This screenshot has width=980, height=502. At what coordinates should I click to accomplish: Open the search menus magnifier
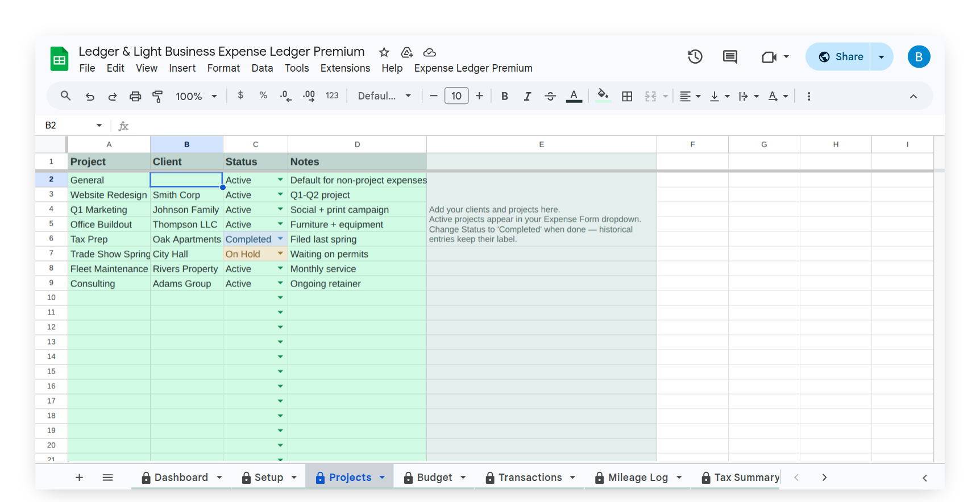(x=66, y=96)
